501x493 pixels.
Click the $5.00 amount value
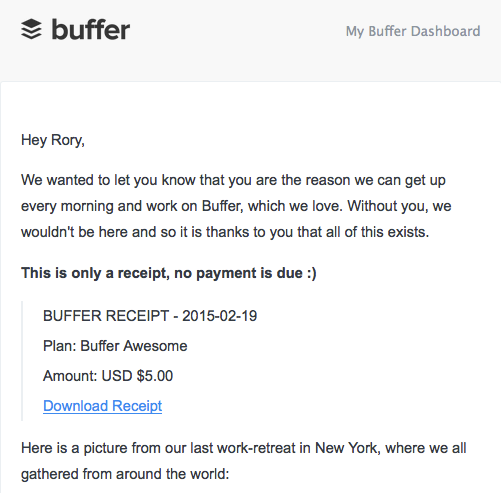(x=155, y=376)
